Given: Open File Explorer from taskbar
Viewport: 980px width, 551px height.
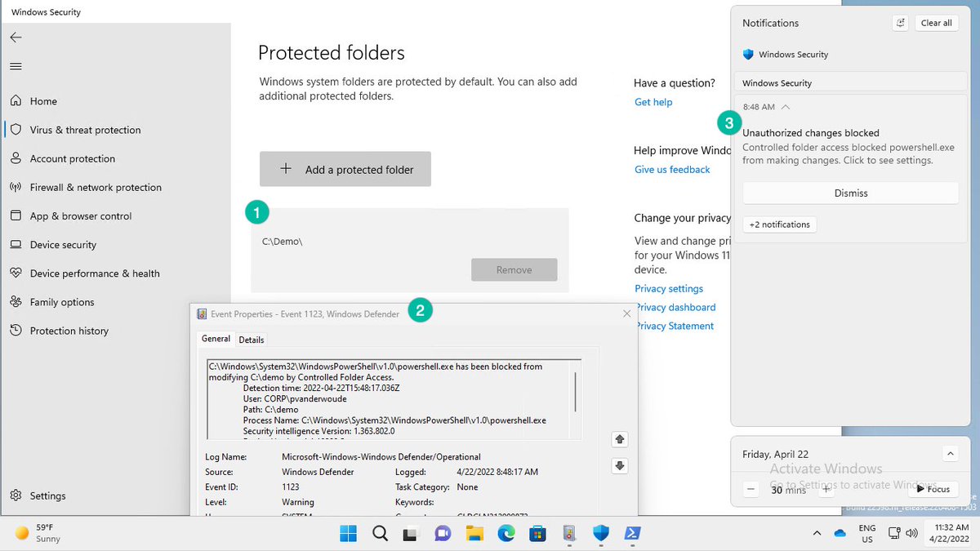Looking at the screenshot, I should point(474,533).
